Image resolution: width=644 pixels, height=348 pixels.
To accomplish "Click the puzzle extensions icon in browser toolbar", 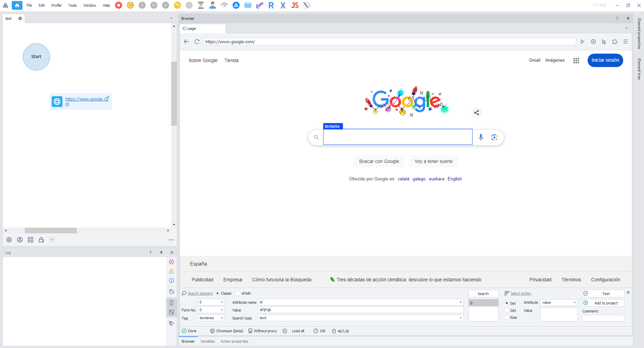I will coord(614,42).
